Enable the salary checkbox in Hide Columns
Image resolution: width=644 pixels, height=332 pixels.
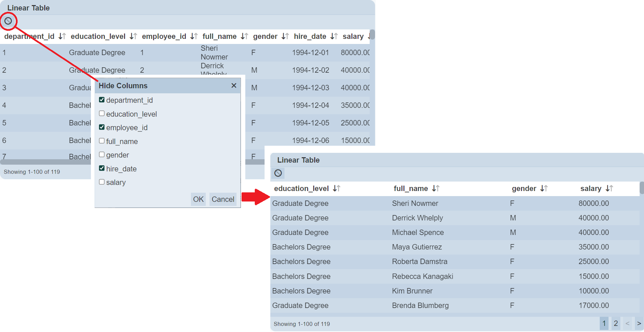102,182
